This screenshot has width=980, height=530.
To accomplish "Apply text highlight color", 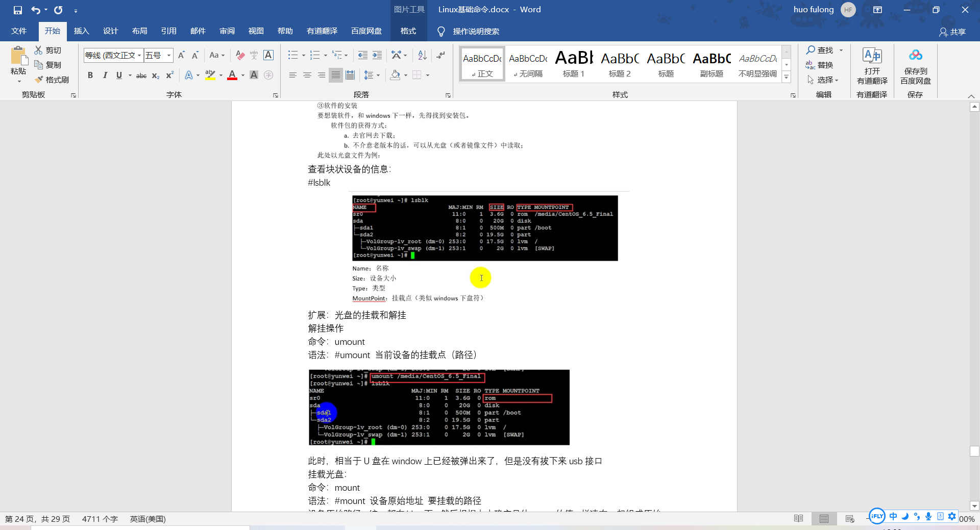I will 210,75.
